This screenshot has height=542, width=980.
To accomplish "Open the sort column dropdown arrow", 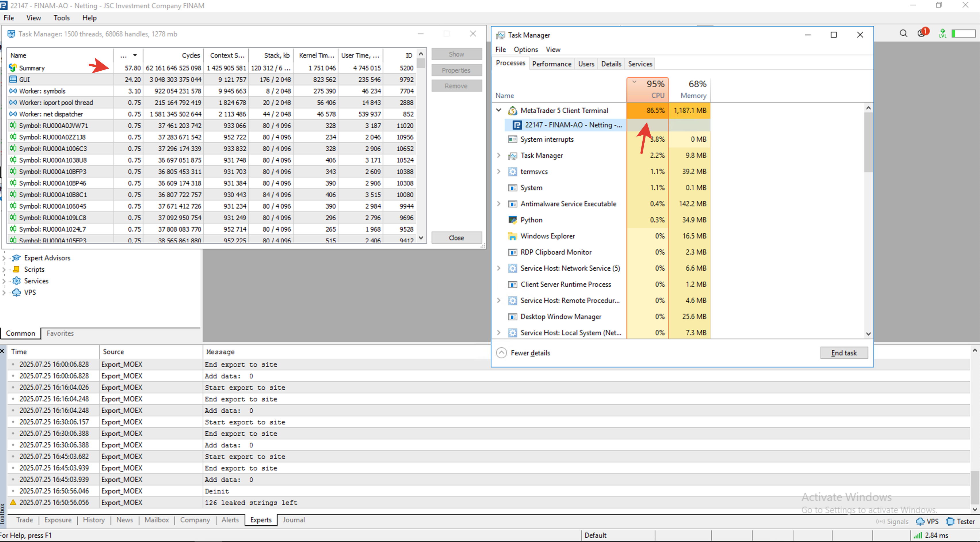I will click(x=135, y=55).
